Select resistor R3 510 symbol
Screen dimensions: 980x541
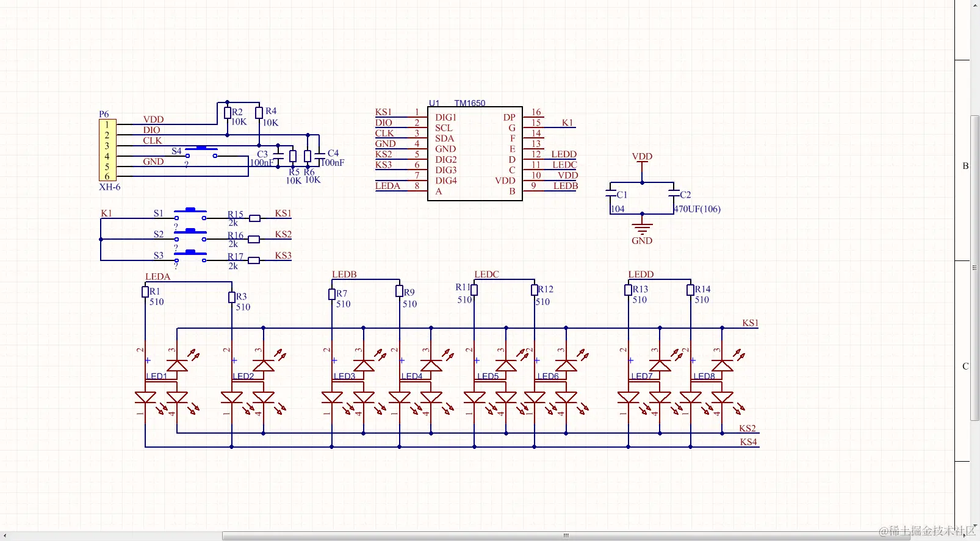(x=232, y=297)
